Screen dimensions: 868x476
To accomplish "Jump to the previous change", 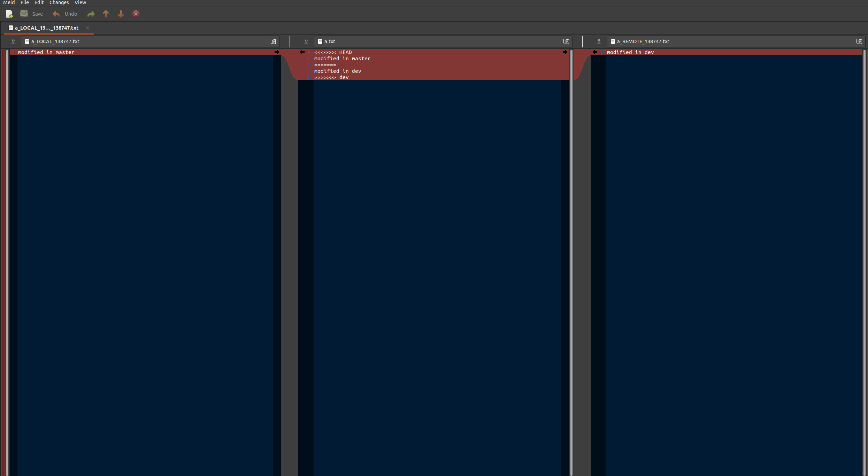I will (x=106, y=14).
